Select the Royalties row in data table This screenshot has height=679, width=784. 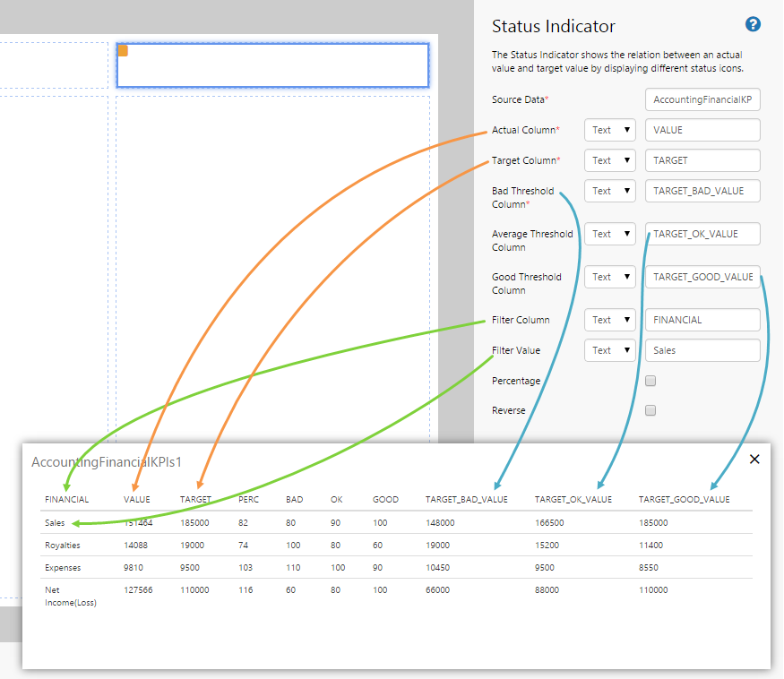tap(64, 545)
